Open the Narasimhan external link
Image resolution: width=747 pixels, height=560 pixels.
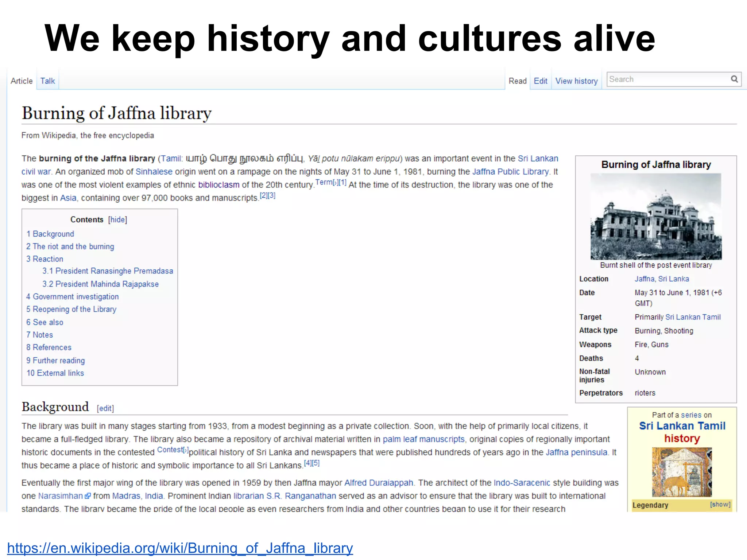point(61,496)
